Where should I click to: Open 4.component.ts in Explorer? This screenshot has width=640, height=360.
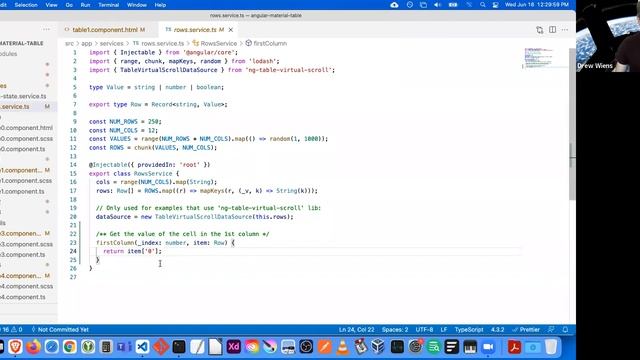tap(23, 297)
